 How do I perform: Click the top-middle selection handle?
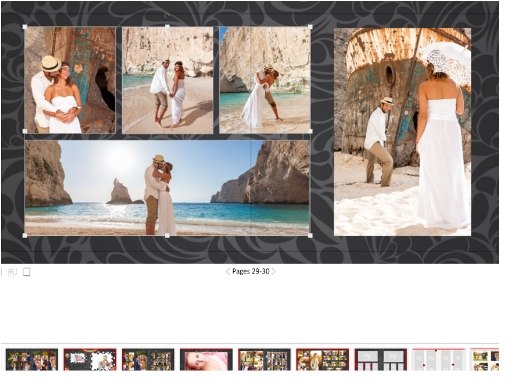point(167,26)
